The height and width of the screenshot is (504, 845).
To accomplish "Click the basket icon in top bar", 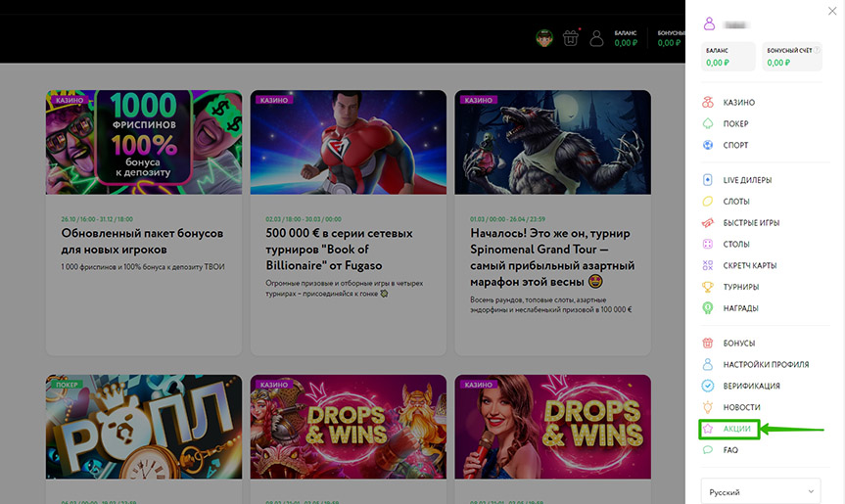I will point(571,38).
